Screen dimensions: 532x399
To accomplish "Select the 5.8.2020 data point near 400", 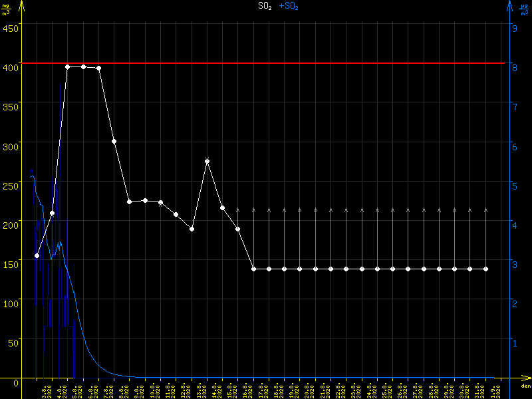I will (68, 66).
